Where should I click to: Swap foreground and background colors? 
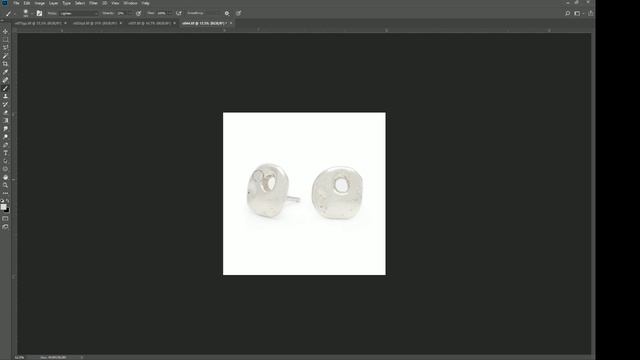click(x=8, y=201)
